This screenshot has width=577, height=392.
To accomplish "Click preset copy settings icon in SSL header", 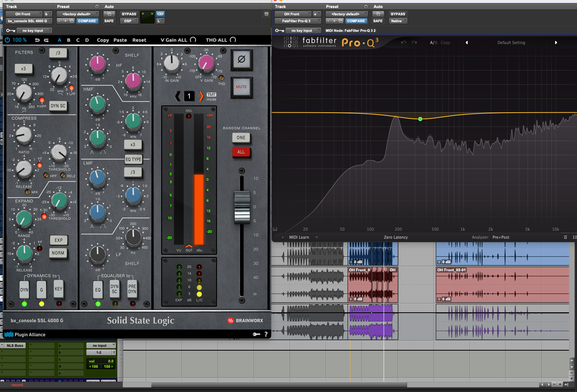I will pos(72,21).
